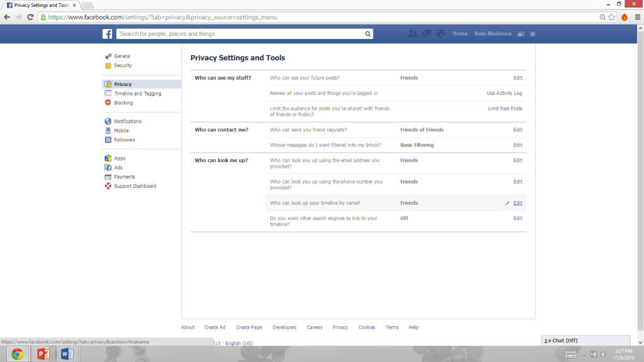Image resolution: width=644 pixels, height=362 pixels.
Task: Open the friend requests icon
Action: (x=413, y=34)
